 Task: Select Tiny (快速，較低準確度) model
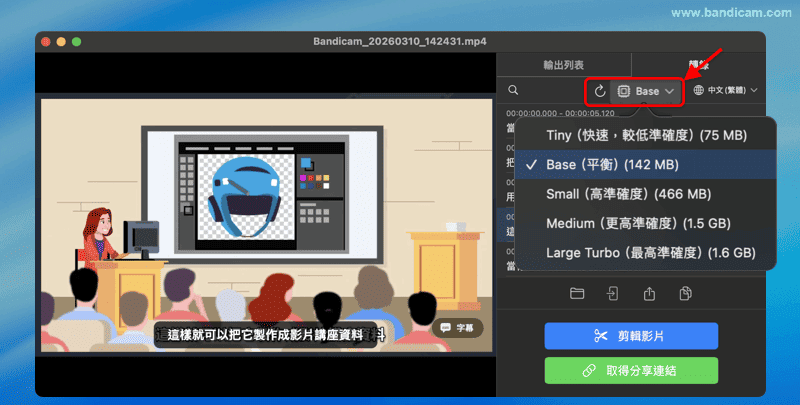[x=645, y=135]
